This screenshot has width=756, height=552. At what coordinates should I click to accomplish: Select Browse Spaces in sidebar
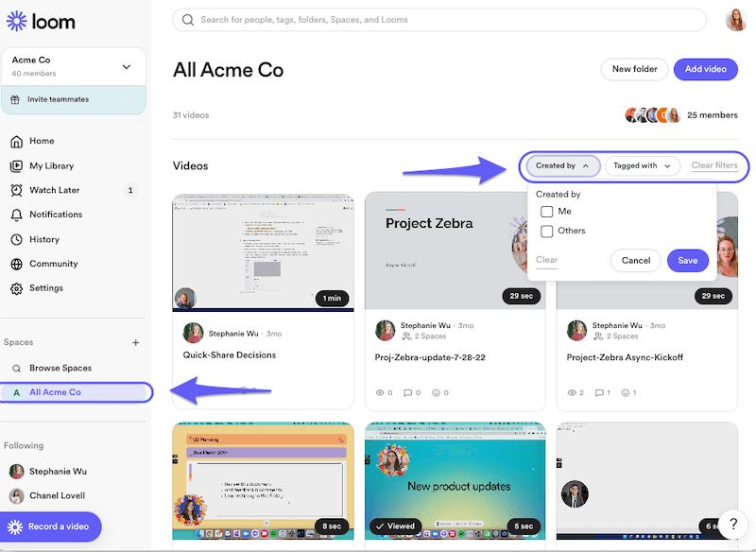pyautogui.click(x=60, y=368)
